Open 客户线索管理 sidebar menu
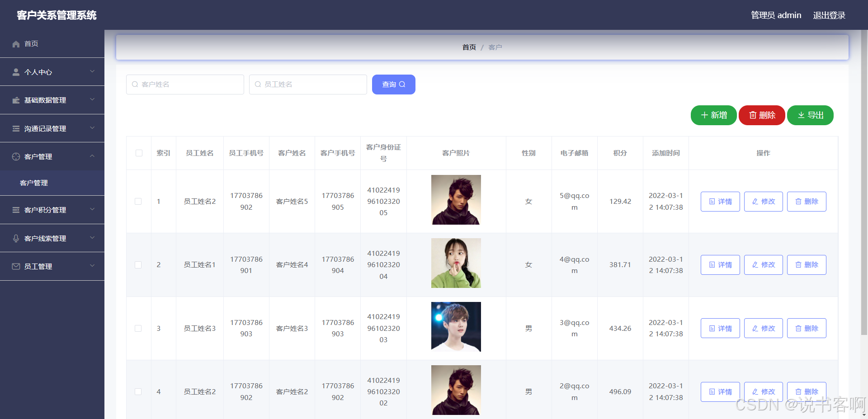 coord(52,238)
